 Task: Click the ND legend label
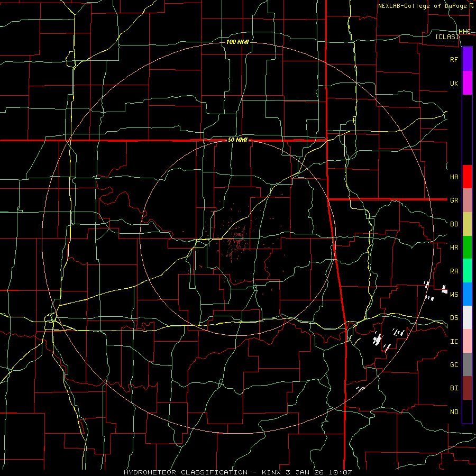(454, 412)
